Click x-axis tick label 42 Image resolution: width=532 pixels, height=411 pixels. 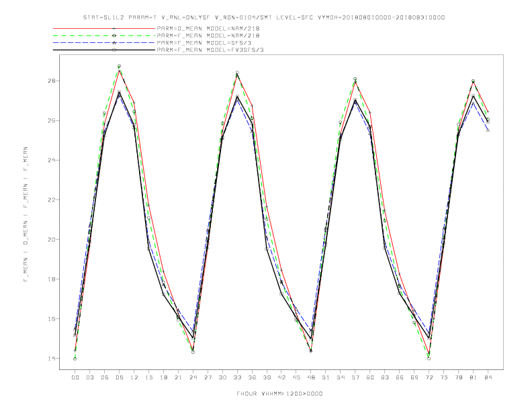tap(281, 377)
